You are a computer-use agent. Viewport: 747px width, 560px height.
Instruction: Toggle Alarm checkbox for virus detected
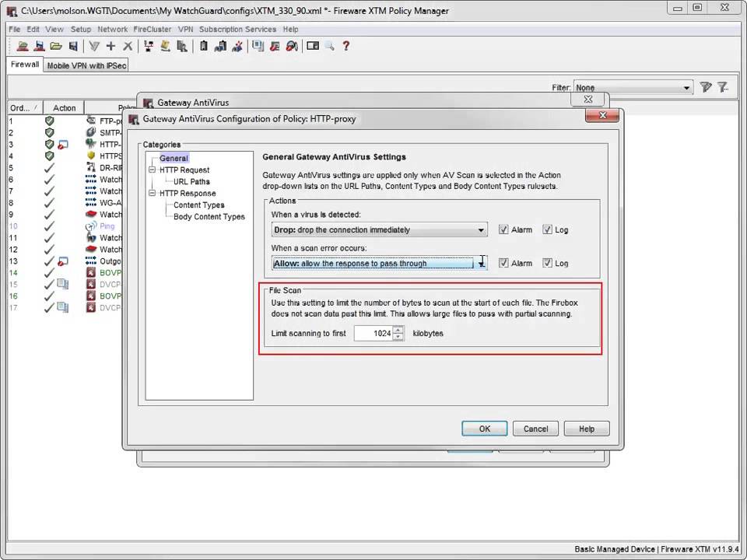tap(503, 229)
